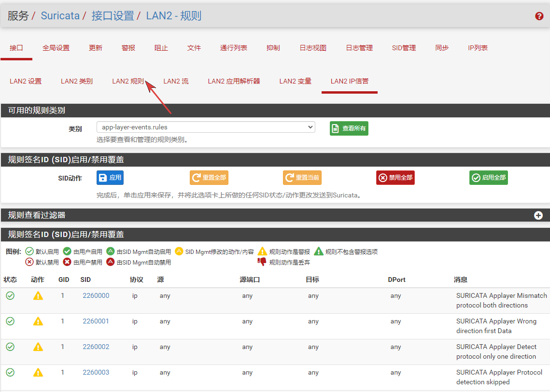Toggle enabled state of rule 2260001
550x392 pixels.
pyautogui.click(x=10, y=321)
